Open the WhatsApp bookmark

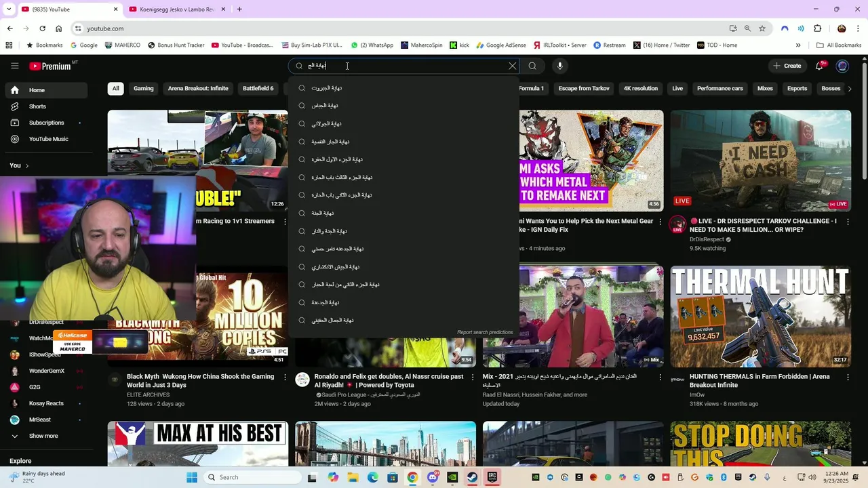tap(372, 45)
